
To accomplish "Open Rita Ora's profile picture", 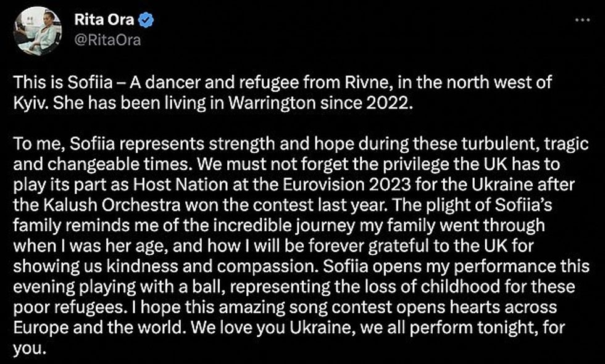I will point(38,31).
